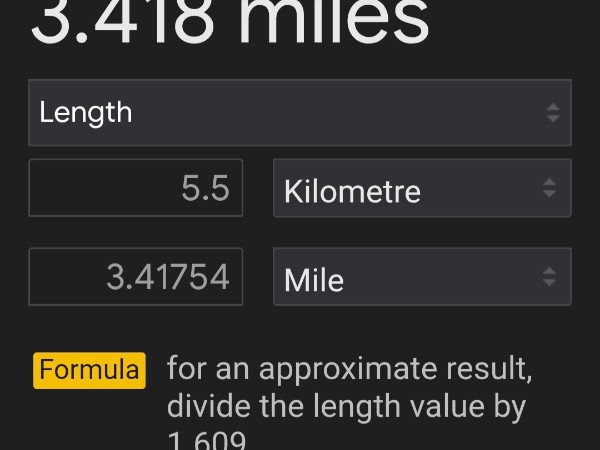Screen dimensions: 600x450
Task: Open the Length category dropdown
Action: tap(300, 112)
